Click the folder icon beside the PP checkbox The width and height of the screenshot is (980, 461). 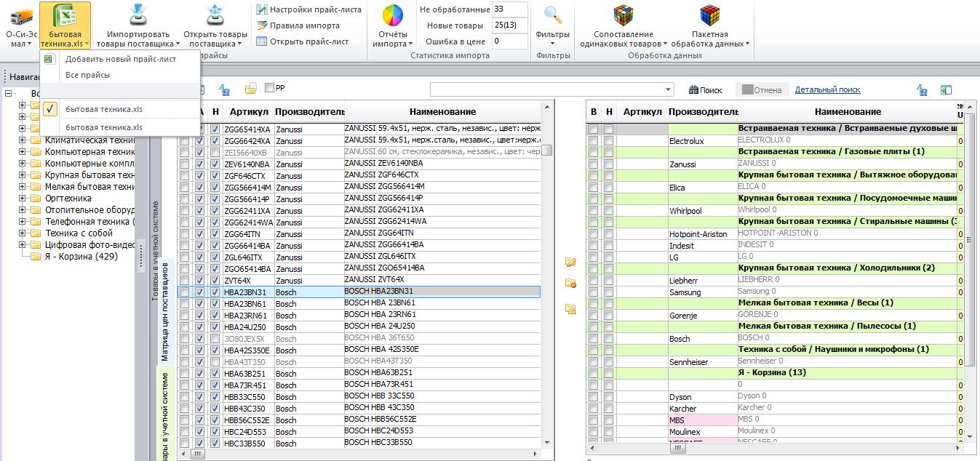[250, 89]
